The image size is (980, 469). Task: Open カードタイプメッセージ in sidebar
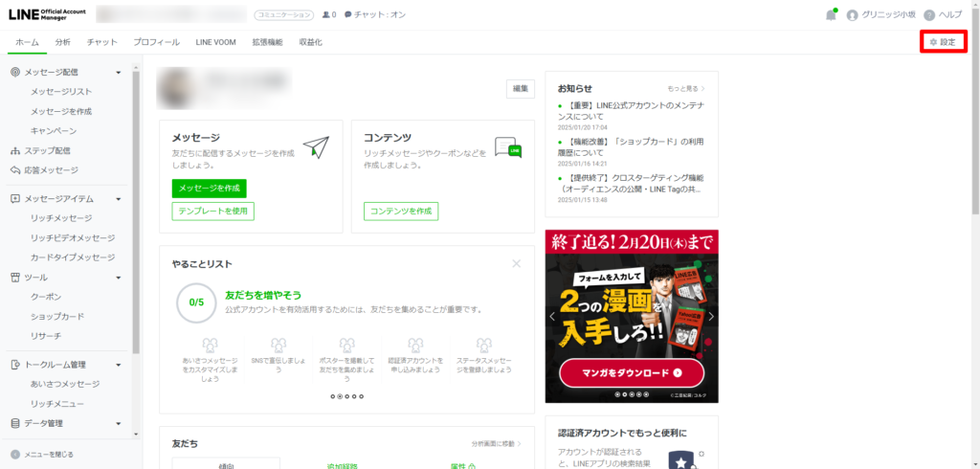pyautogui.click(x=73, y=257)
